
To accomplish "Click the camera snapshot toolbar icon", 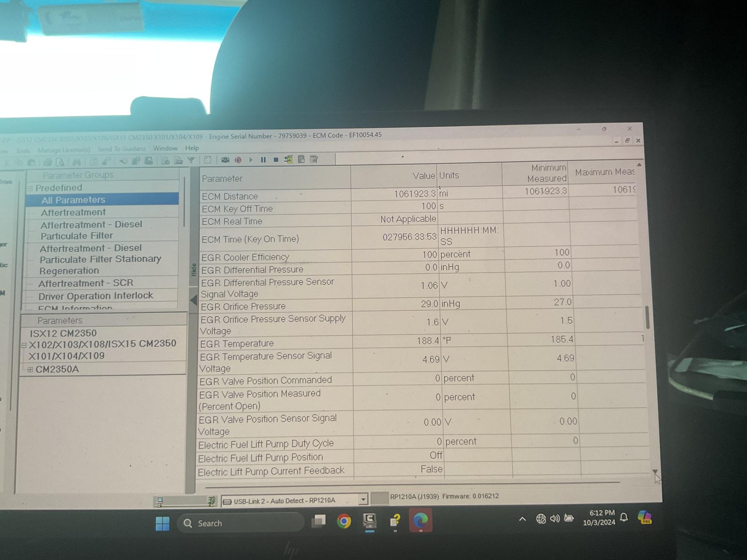I will 225,160.
